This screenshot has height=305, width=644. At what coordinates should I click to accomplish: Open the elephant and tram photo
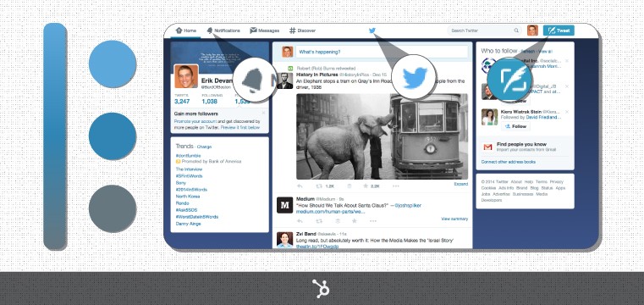coord(382,136)
